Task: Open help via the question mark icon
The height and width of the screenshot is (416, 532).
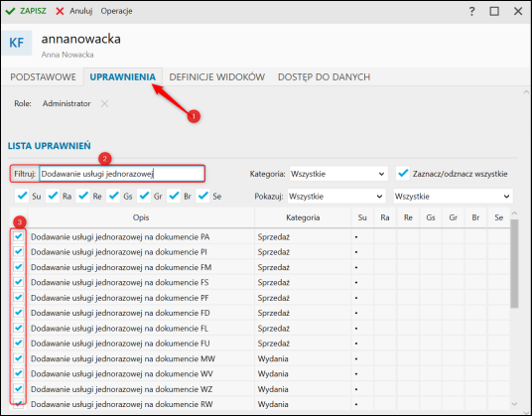Action: tap(471, 11)
